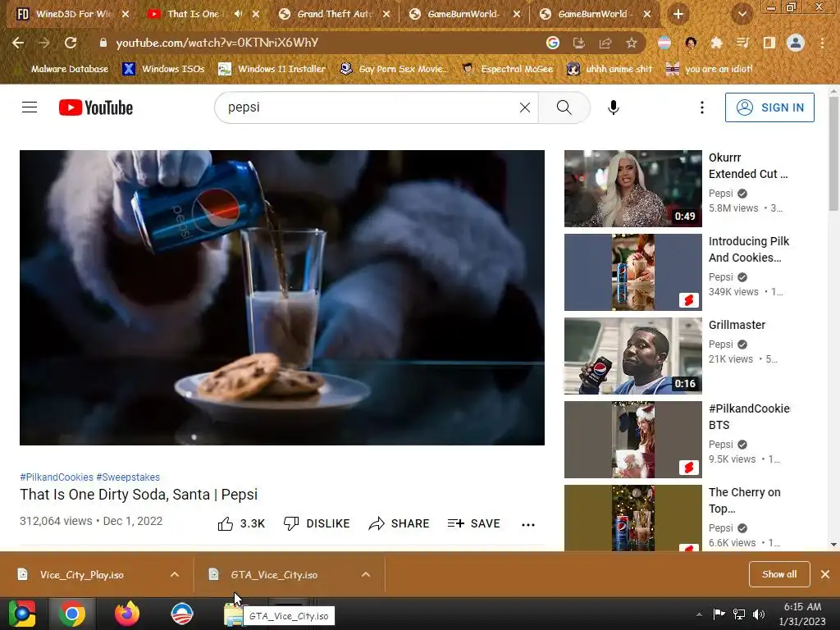This screenshot has width=840, height=630.
Task: Expand options for Vice_City_Play.iso download
Action: pos(175,574)
